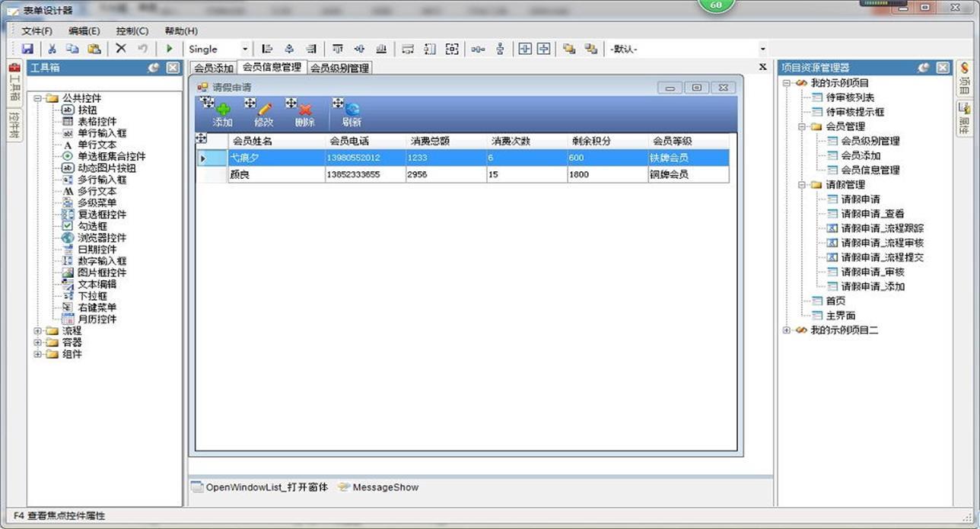Open the 文件(F) menu
Image resolution: width=980 pixels, height=529 pixels.
click(37, 31)
